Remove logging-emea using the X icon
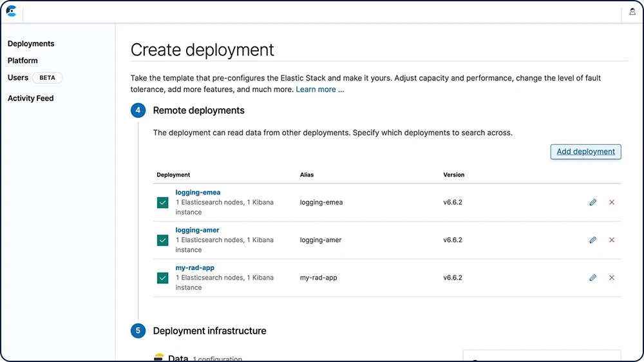Image resolution: width=644 pixels, height=362 pixels. click(x=612, y=202)
